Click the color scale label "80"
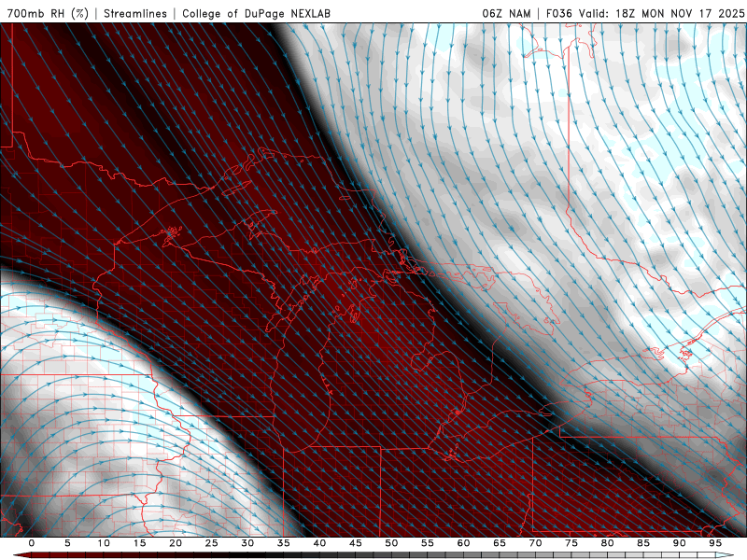This screenshot has width=747, height=560. pos(608,543)
